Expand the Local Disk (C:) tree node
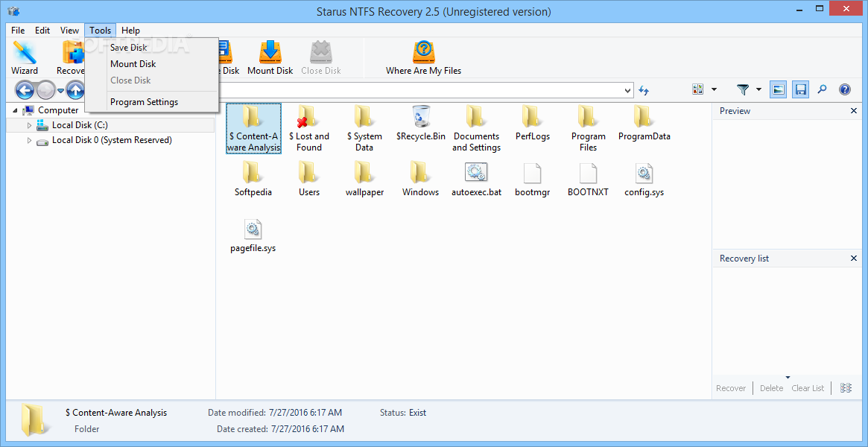Image resolution: width=868 pixels, height=447 pixels. tap(30, 126)
